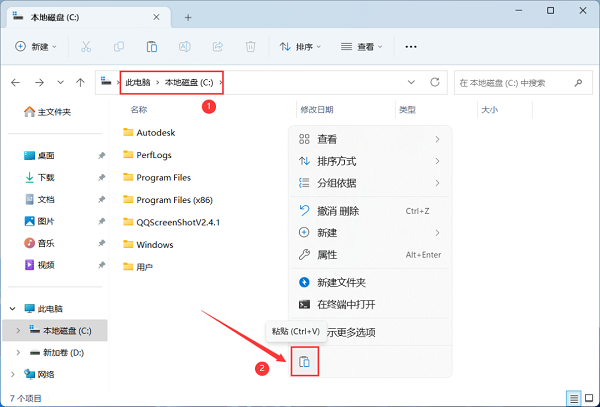Select the Program Files (x86) folder
This screenshot has height=407, width=600.
(175, 199)
